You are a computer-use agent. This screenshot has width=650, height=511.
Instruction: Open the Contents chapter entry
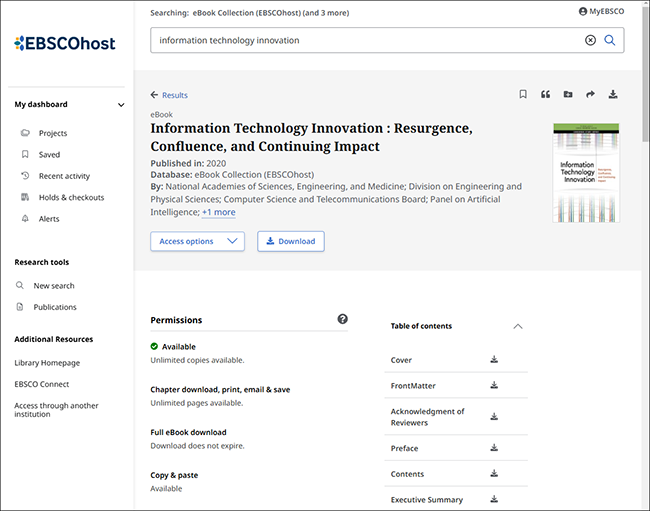click(407, 474)
